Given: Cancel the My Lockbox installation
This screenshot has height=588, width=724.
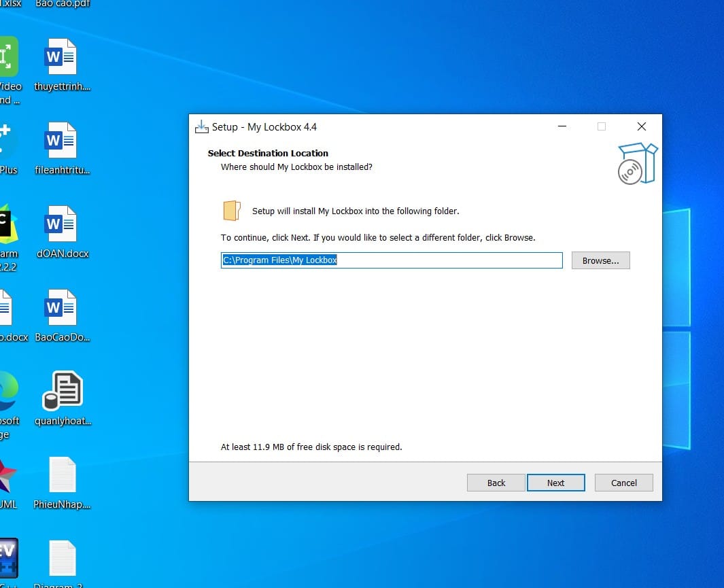Looking at the screenshot, I should (624, 483).
